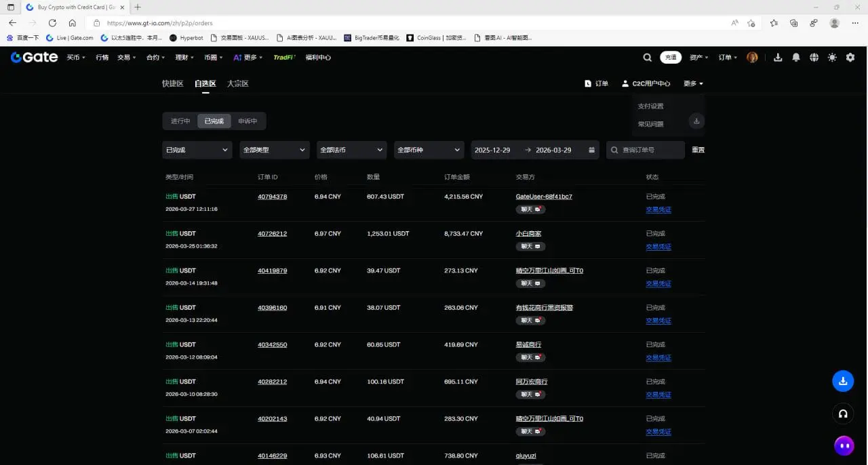Screen dimensions: 868x465
Task: Click the white 充值 deposit button
Action: point(671,58)
